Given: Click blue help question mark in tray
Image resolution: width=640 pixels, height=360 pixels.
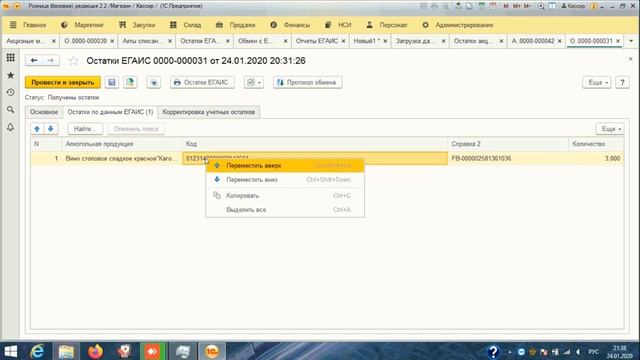Looking at the screenshot, I should coord(493,351).
